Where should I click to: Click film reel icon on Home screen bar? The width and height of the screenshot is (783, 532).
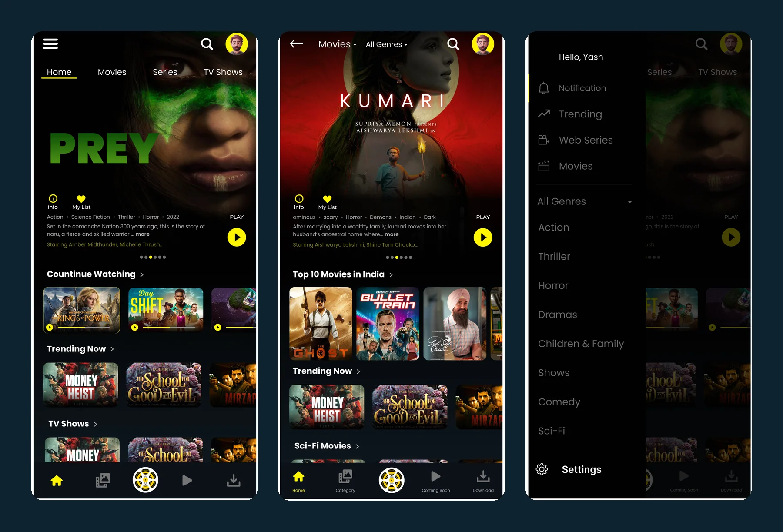click(145, 480)
